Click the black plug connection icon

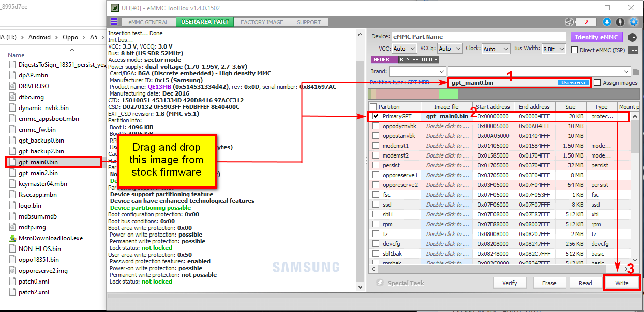coord(620,22)
